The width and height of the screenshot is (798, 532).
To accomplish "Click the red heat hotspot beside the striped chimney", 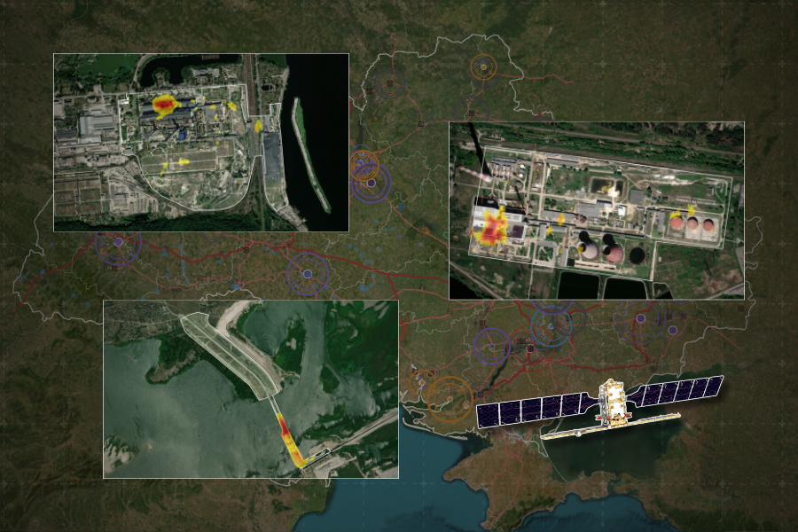I will click(490, 228).
